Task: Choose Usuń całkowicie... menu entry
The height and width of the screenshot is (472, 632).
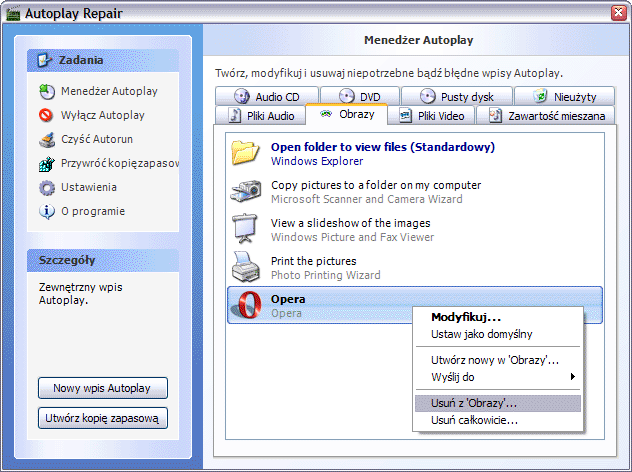Action: 498,420
